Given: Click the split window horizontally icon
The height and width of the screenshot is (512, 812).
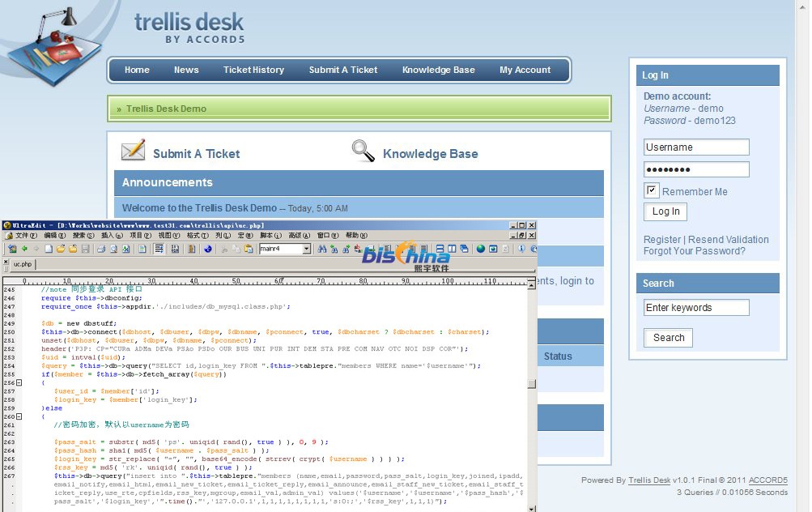Looking at the screenshot, I should pyautogui.click(x=440, y=249).
